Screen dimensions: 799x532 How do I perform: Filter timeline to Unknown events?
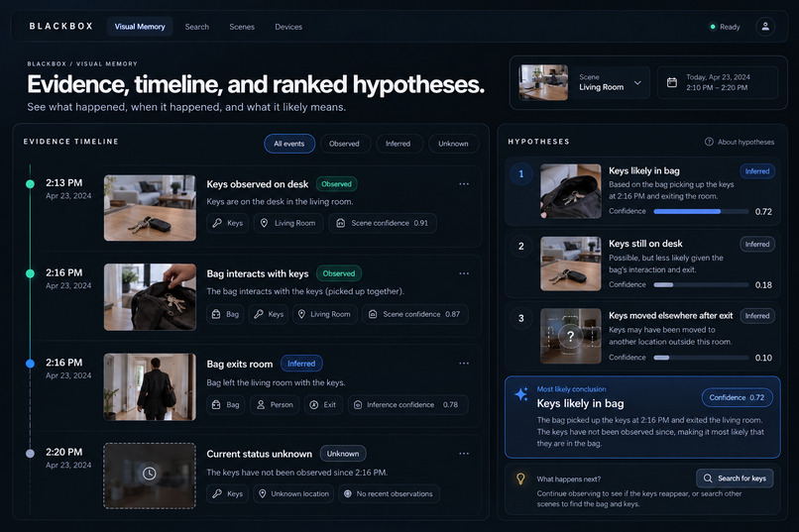(453, 144)
